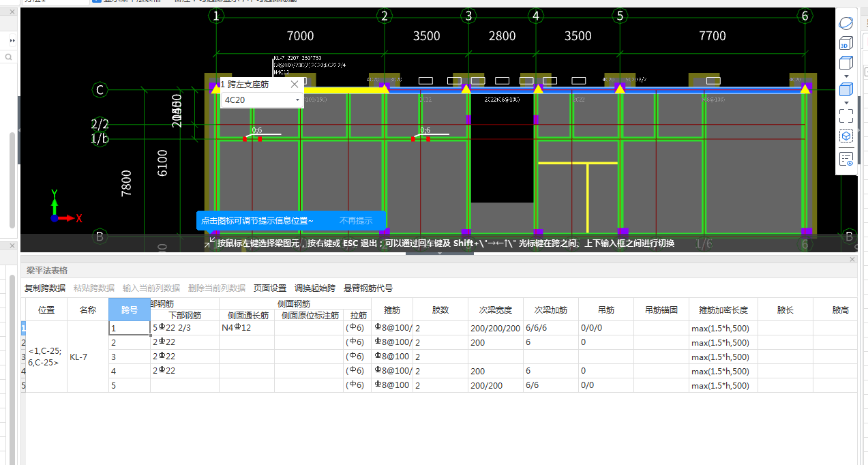Click the left panel expand arrows icon
Viewport: 868px width, 465px height.
click(12, 41)
